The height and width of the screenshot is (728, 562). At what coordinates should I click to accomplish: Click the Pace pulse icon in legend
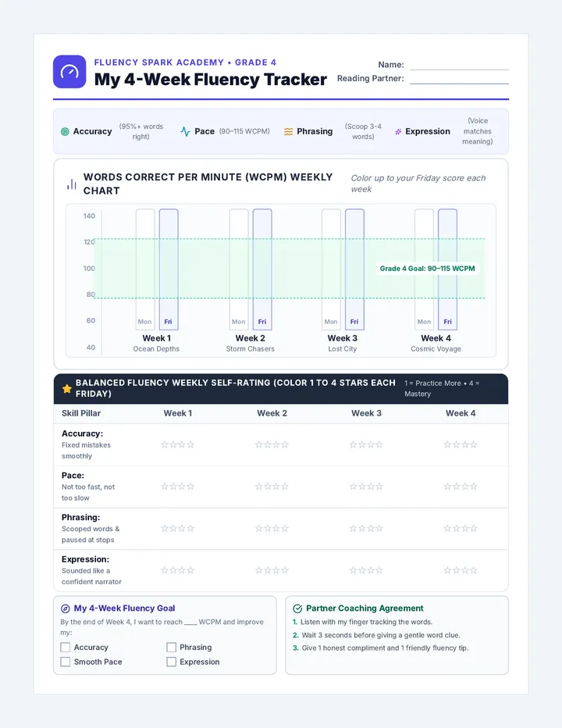(x=185, y=132)
